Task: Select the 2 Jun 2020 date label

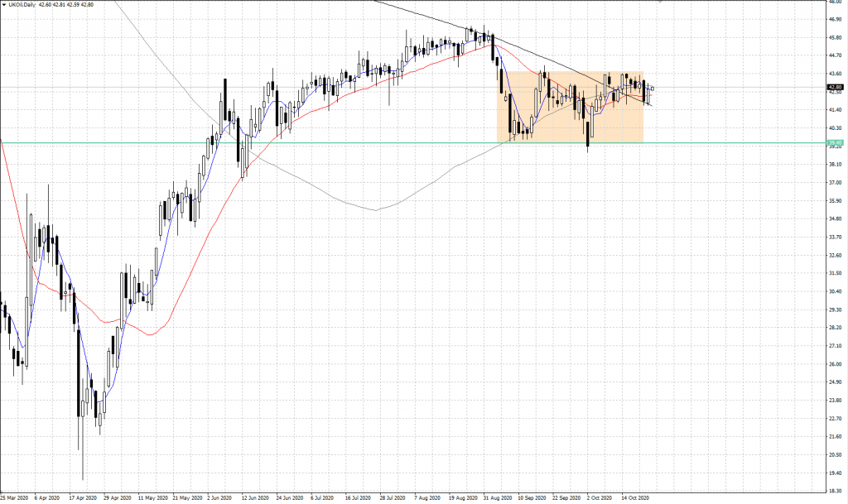Action: coord(219,498)
